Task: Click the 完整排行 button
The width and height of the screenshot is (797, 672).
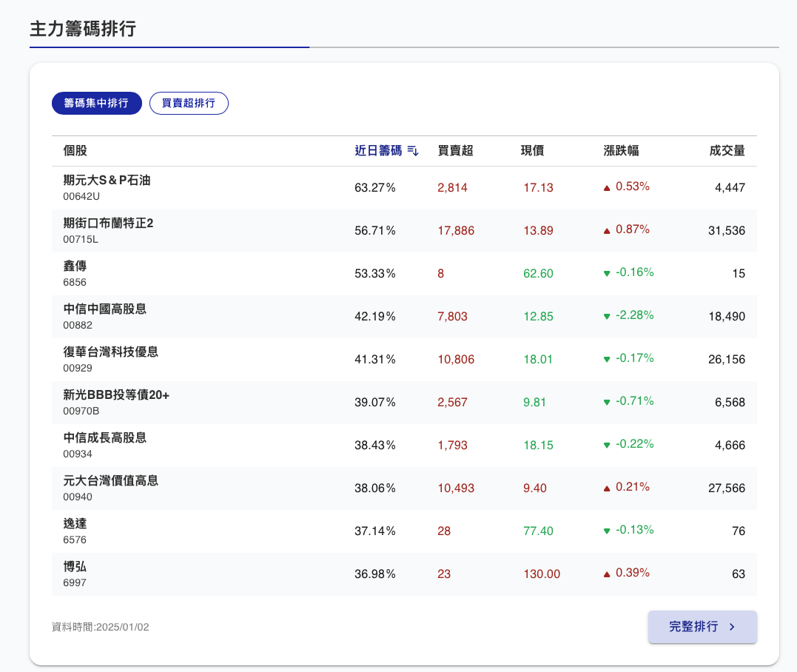Action: pos(702,627)
